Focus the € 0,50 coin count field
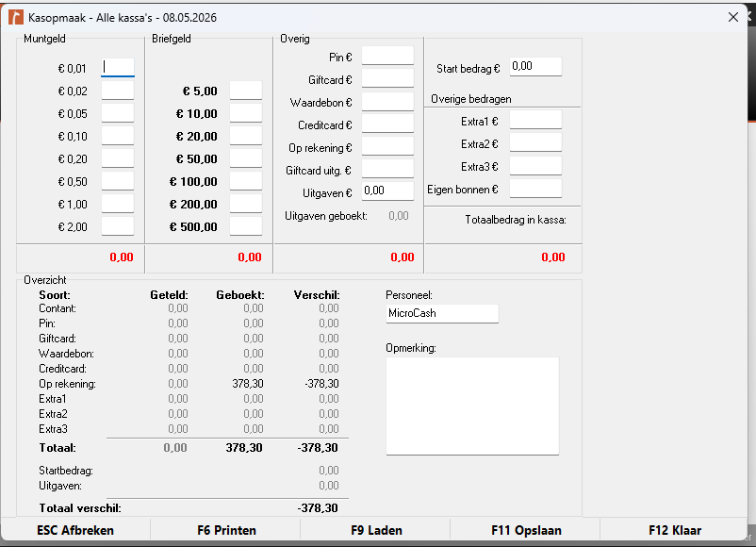This screenshot has height=547, width=756. pos(118,181)
